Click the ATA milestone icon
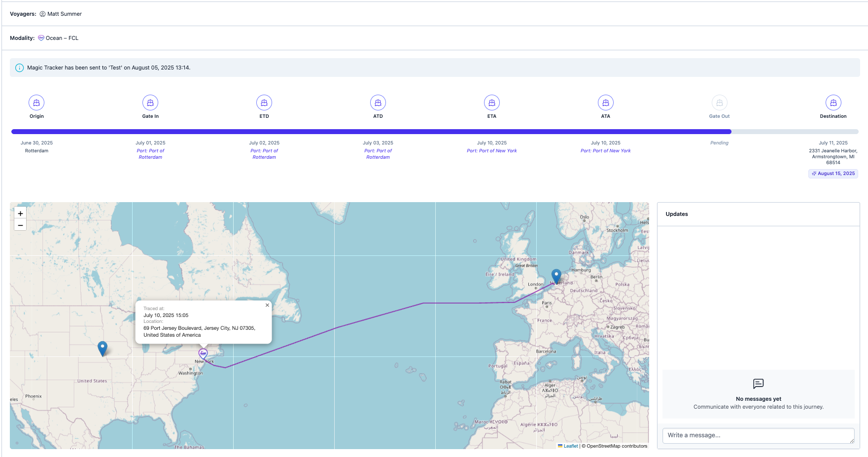The width and height of the screenshot is (868, 457). [606, 103]
